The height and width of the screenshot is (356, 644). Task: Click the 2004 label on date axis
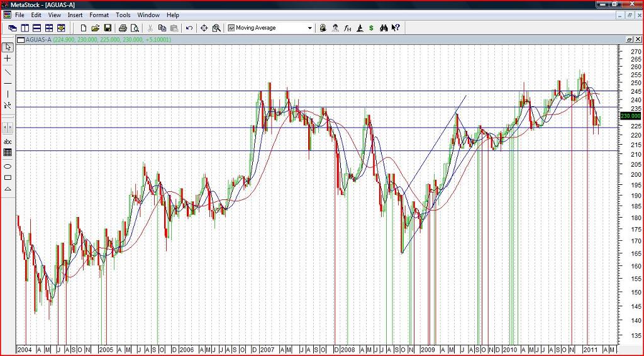tap(25, 350)
